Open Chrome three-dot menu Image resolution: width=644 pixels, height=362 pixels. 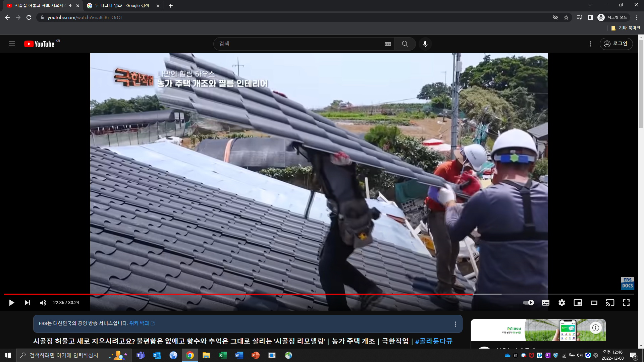pos(637,17)
